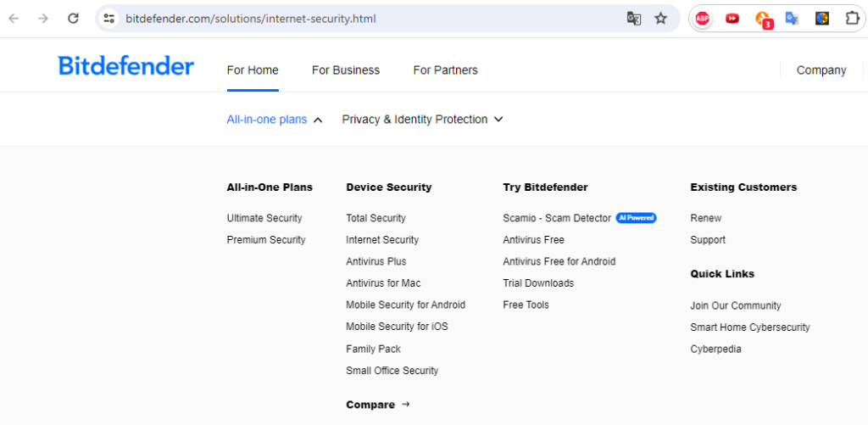Open the Trial Downloads link
The height and width of the screenshot is (425, 868).
538,283
